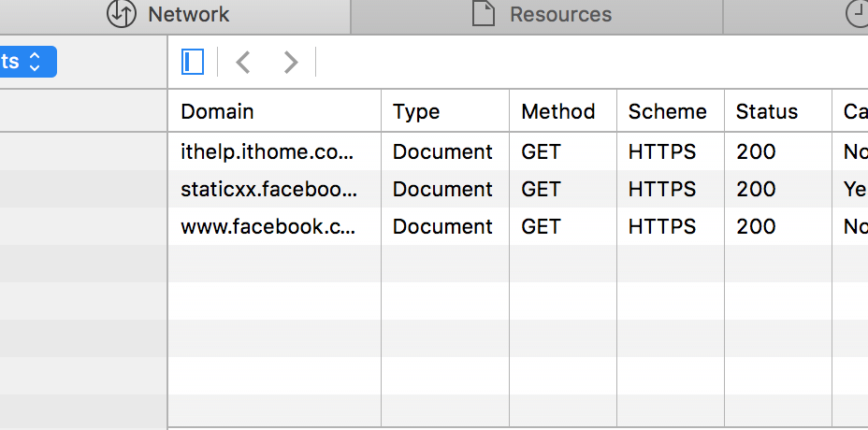Viewport: 868px width, 430px height.
Task: Open the blue dropdown selector
Action: (28, 62)
